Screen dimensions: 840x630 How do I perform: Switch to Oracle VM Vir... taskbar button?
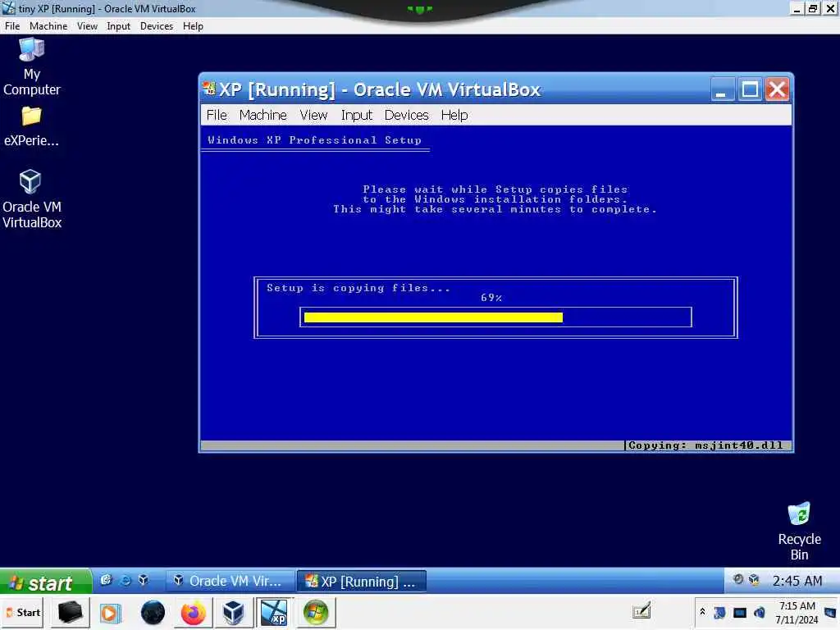230,582
